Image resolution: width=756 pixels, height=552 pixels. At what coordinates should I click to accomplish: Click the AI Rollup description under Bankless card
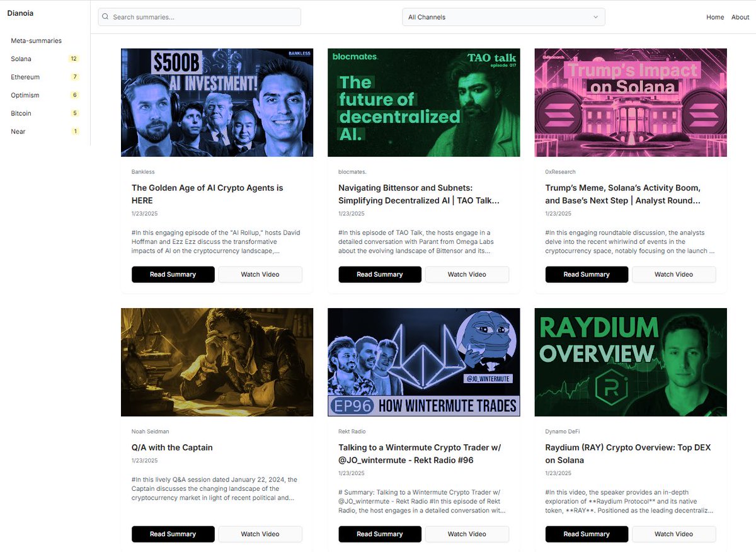click(216, 242)
